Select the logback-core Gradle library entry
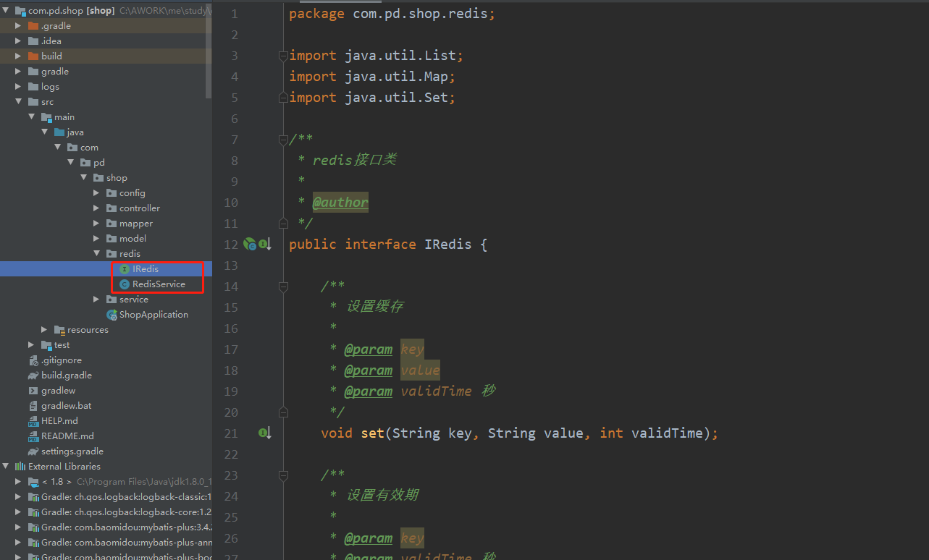 click(x=126, y=512)
